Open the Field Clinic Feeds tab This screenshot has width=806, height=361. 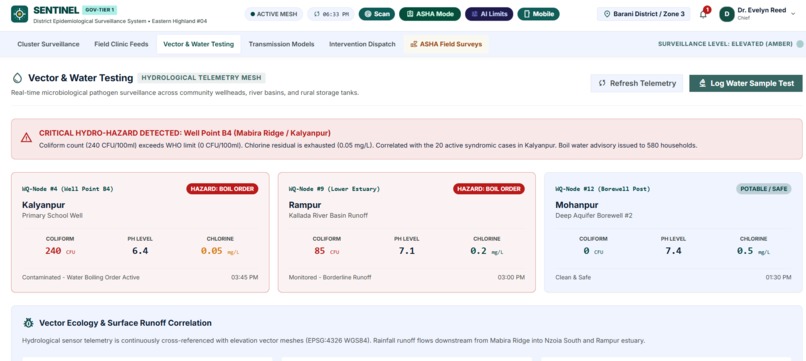pos(121,44)
